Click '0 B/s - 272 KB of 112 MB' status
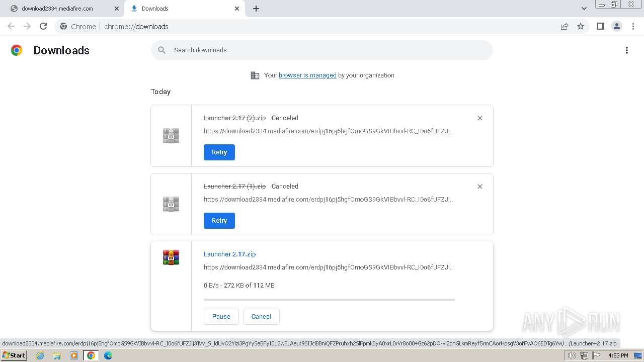 tap(239, 286)
